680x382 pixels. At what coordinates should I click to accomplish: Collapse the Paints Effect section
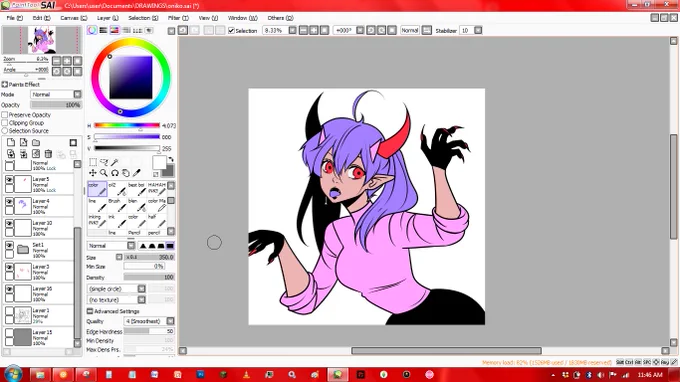pyautogui.click(x=5, y=84)
